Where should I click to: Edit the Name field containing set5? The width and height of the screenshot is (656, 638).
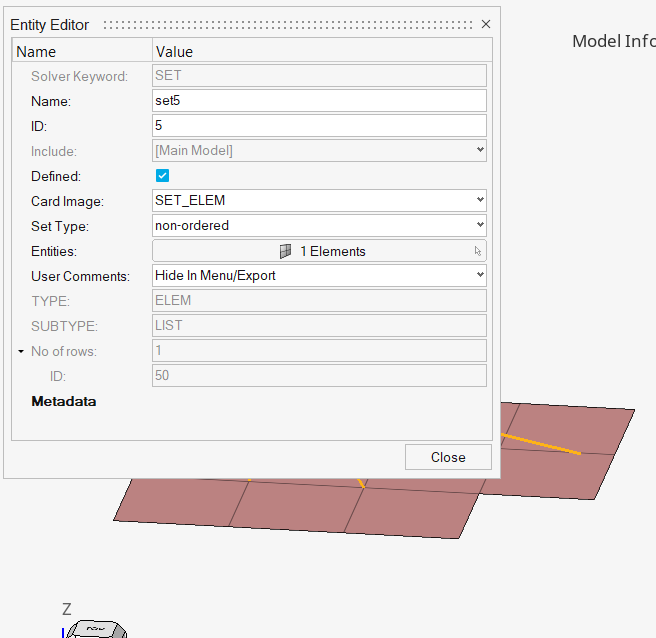[x=319, y=100]
